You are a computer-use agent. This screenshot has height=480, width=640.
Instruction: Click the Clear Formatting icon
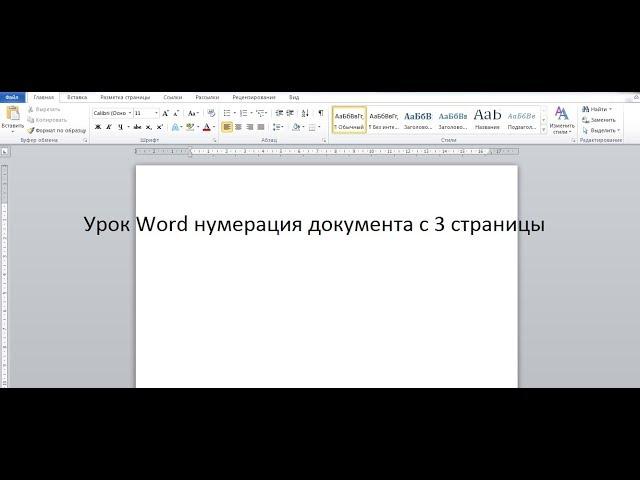[211, 113]
